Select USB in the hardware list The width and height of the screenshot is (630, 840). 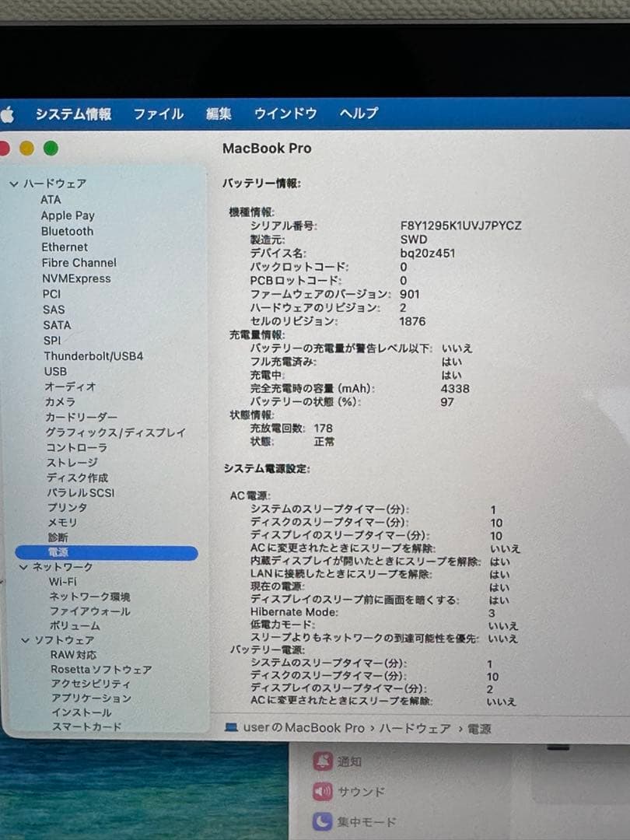(x=54, y=371)
